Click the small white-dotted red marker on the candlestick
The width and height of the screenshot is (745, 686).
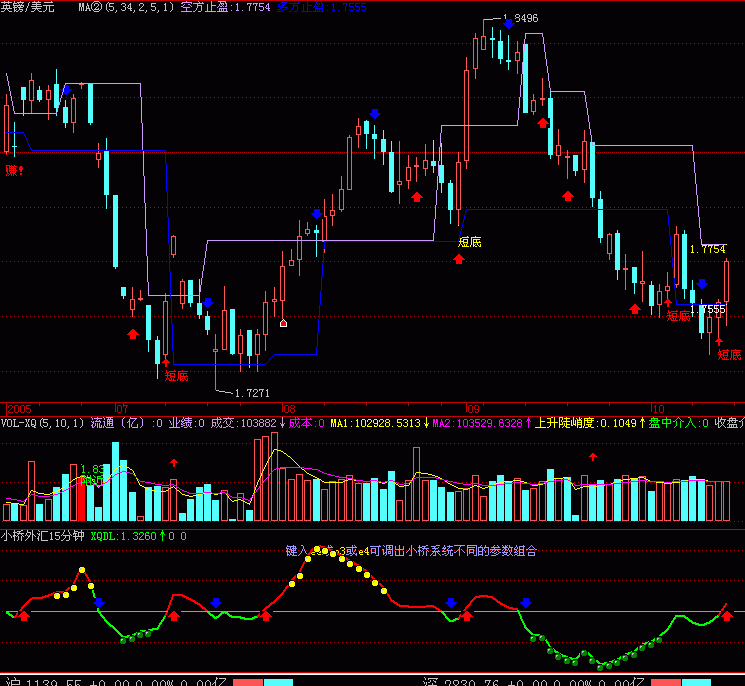pyautogui.click(x=284, y=323)
